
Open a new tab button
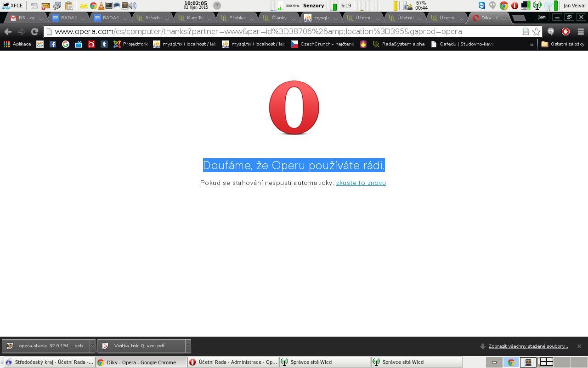point(519,18)
